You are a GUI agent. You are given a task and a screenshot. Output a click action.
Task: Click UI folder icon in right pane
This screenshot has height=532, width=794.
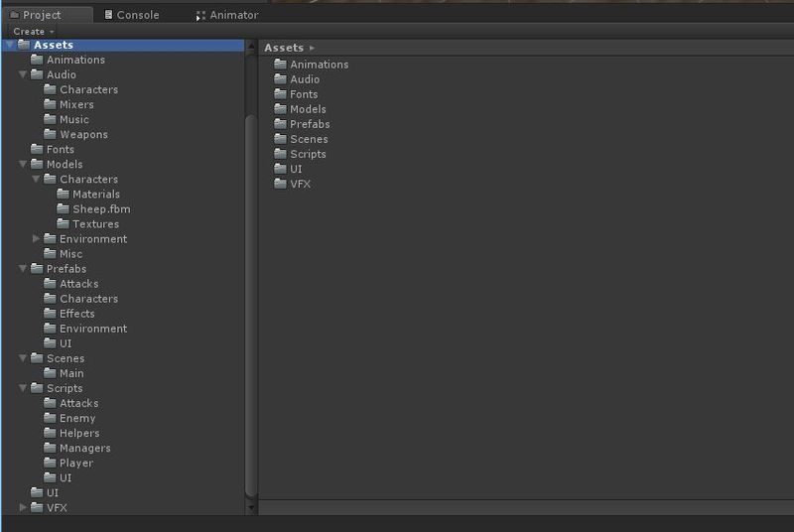click(x=280, y=169)
